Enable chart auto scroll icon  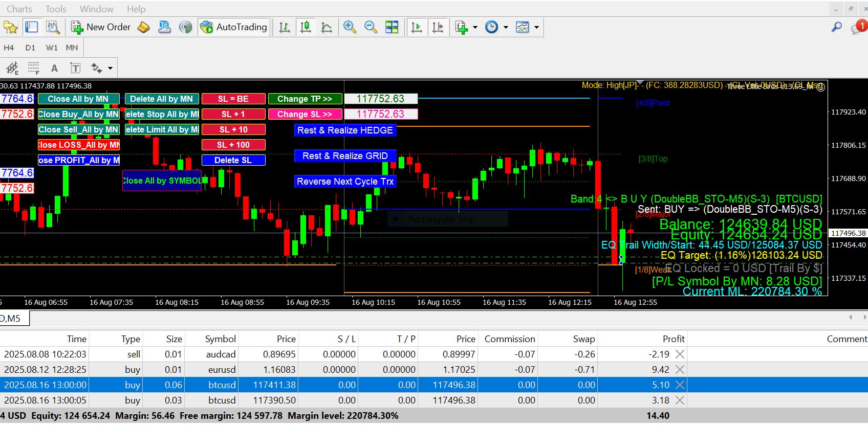point(417,27)
